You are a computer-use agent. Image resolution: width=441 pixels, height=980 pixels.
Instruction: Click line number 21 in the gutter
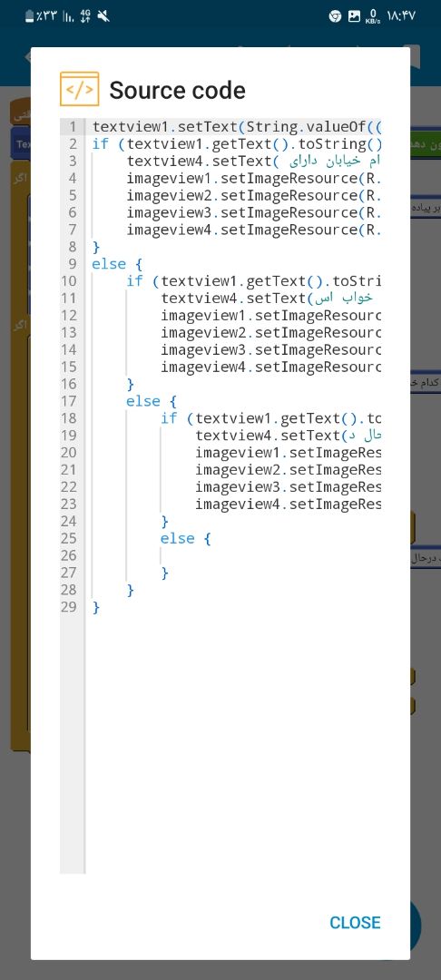[69, 469]
